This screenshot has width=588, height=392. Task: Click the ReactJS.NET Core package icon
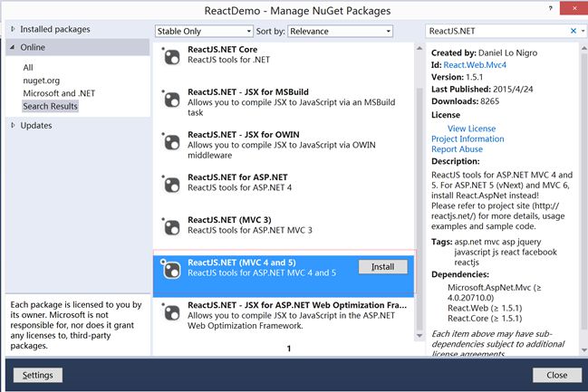pyautogui.click(x=171, y=57)
